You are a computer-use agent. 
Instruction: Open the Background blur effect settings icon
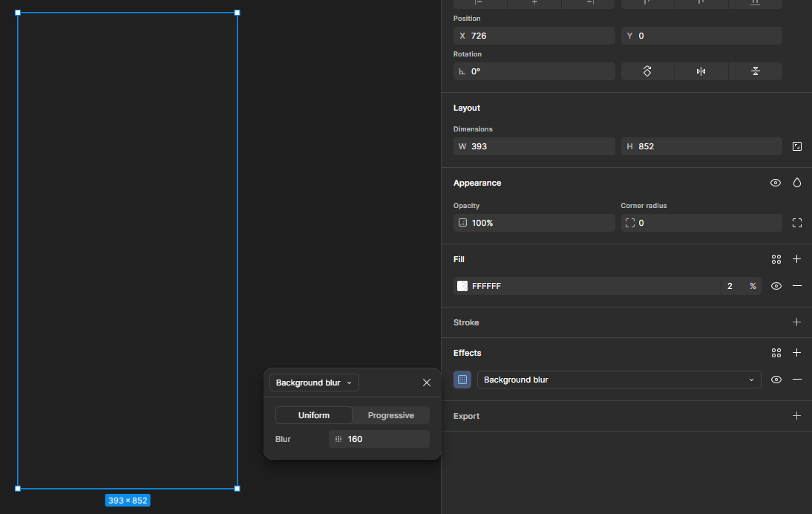coord(462,380)
